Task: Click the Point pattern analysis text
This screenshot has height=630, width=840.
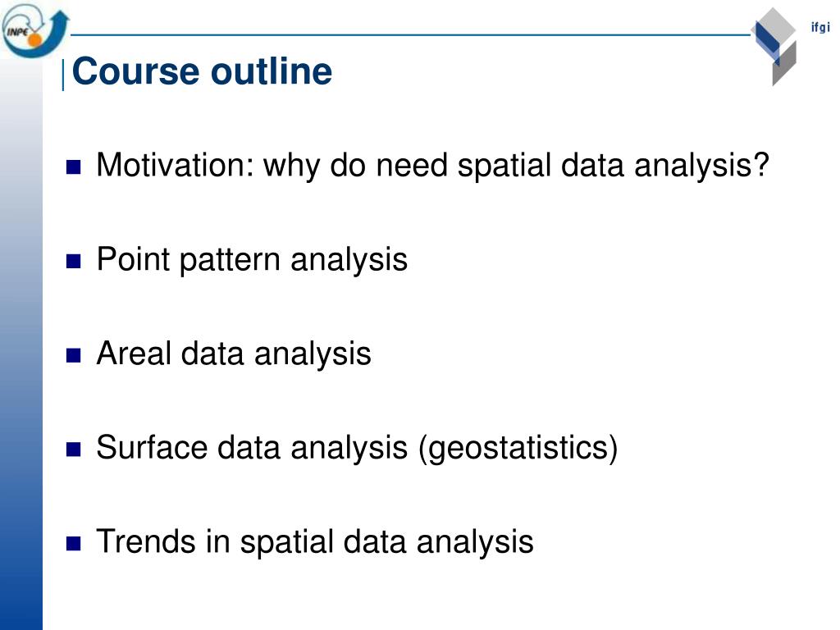Action: click(252, 261)
